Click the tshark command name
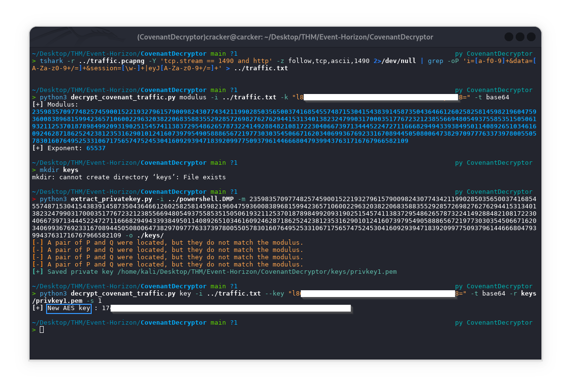Screen dimensions: 571x392 pyautogui.click(x=51, y=61)
